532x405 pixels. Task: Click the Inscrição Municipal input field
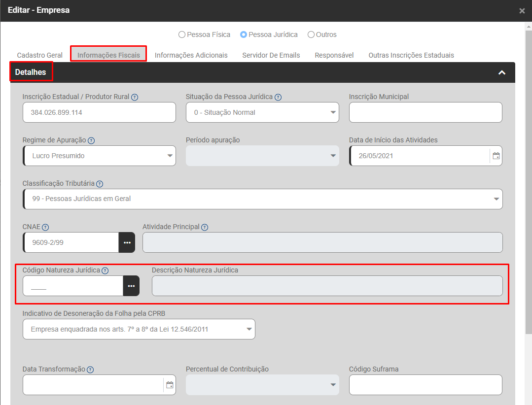(x=425, y=112)
